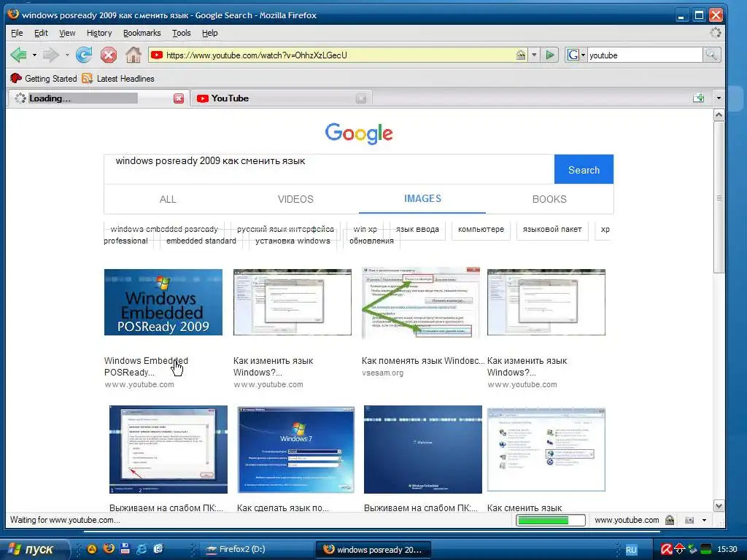Open the status bar add-on dropdown arrow
The height and width of the screenshot is (560, 747).
tap(704, 520)
